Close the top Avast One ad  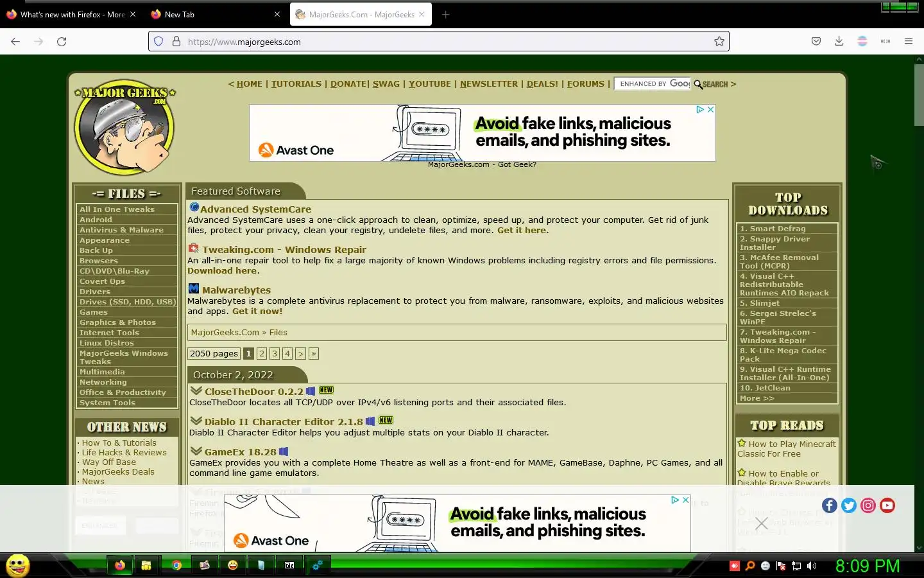pos(710,109)
